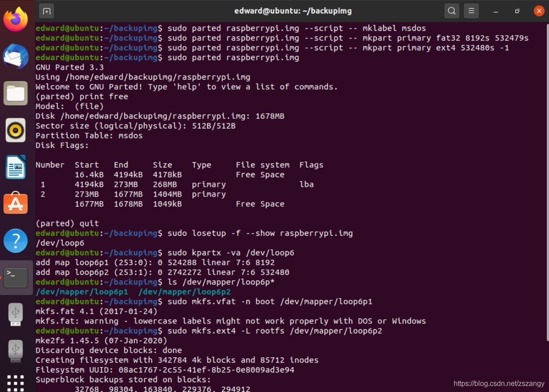Open Firefox from the dock
This screenshot has width=549, height=392.
pos(16,19)
